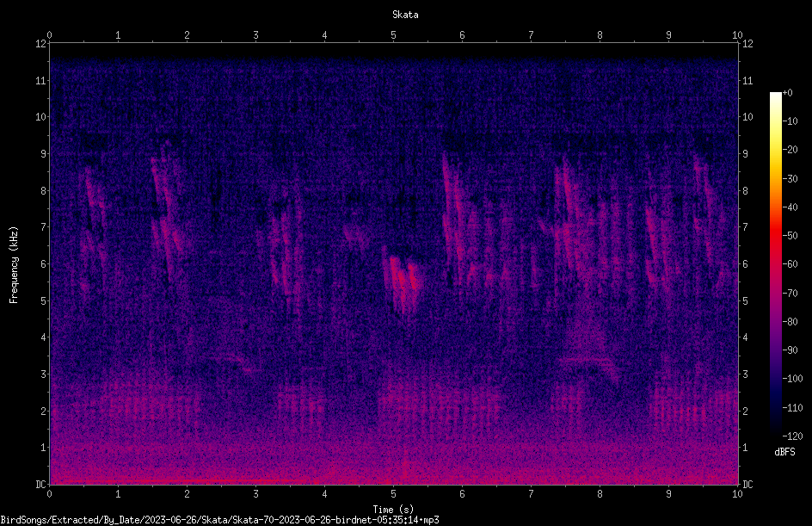Click the '-50' color scale label
The width and height of the screenshot is (812, 526).
pos(790,236)
